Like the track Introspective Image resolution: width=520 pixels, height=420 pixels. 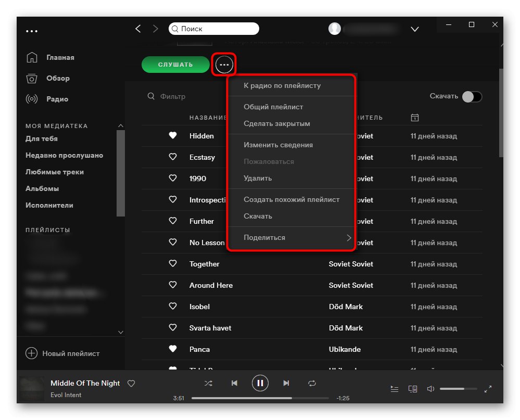pos(173,199)
